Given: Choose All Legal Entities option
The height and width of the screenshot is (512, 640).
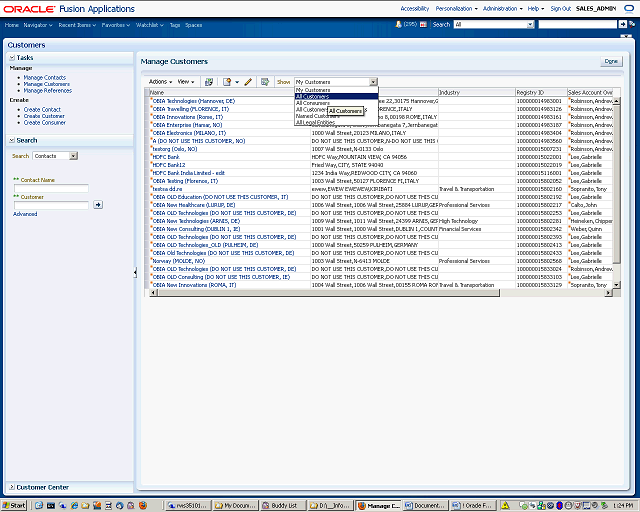Looking at the screenshot, I should click(x=315, y=122).
